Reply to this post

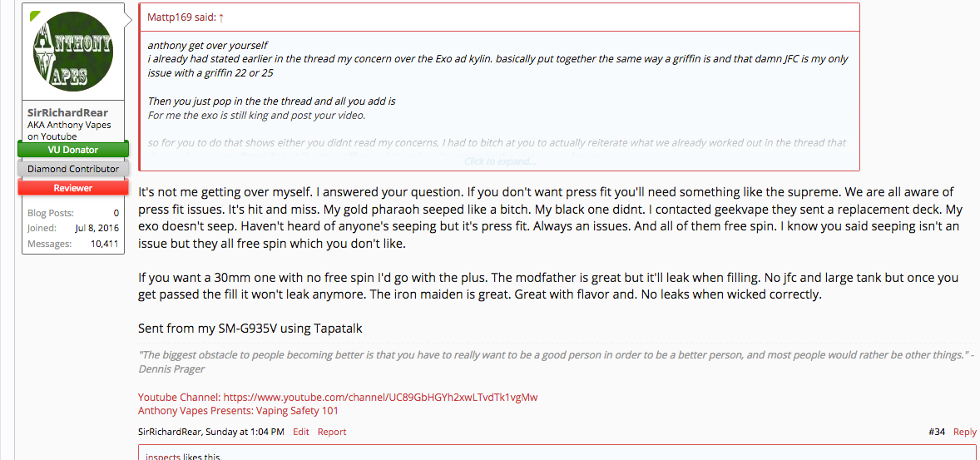pos(965,432)
